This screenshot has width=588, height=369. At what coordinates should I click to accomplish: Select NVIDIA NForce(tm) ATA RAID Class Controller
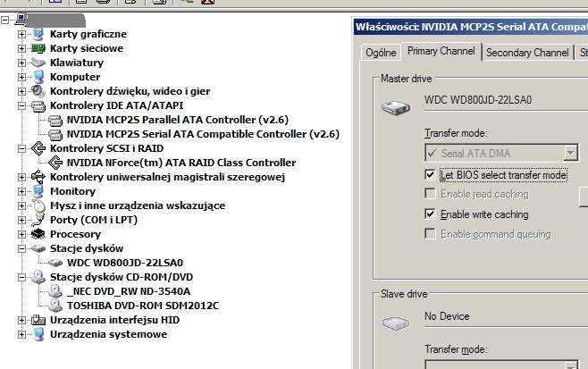point(181,163)
